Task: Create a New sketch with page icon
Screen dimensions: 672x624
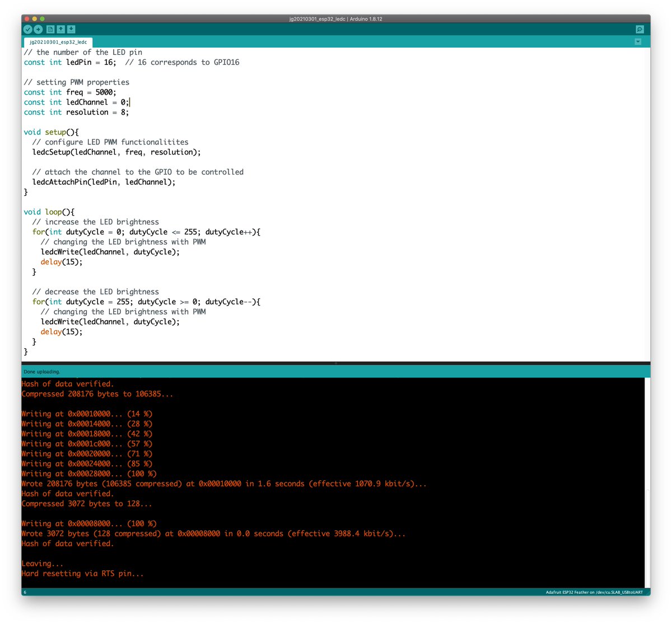Action: (x=50, y=29)
